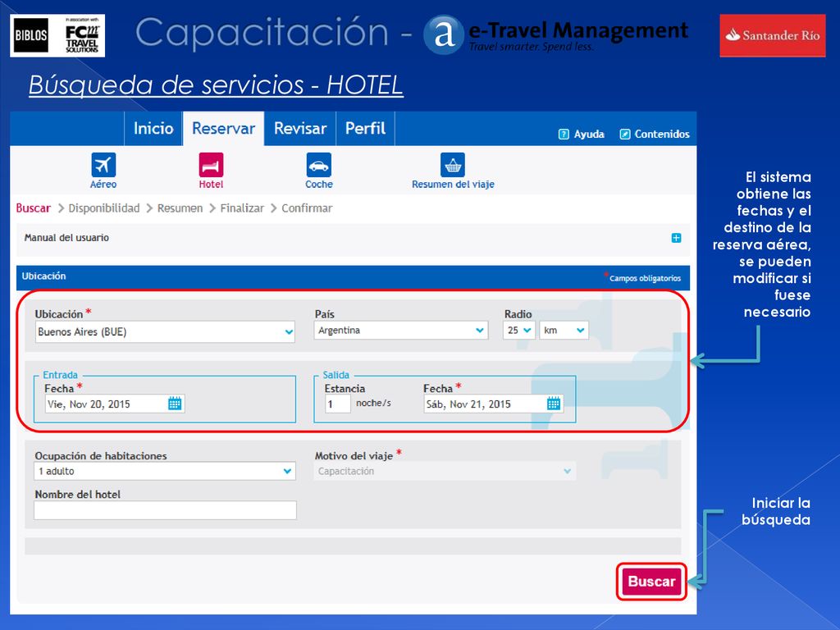Image resolution: width=840 pixels, height=630 pixels.
Task: Click the Disponibilidad breadcrumb step
Action: point(104,208)
